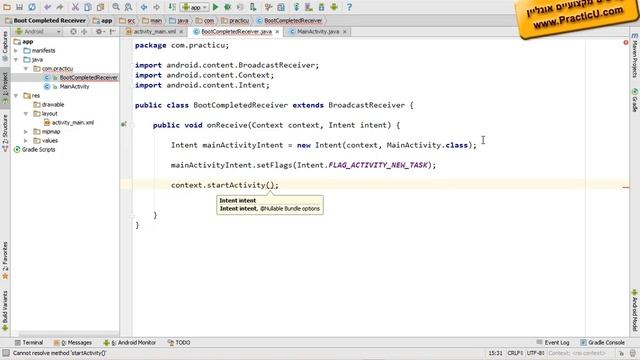This screenshot has height=360, width=640.
Task: Click the Help question mark icon
Action: pyautogui.click(x=349, y=7)
